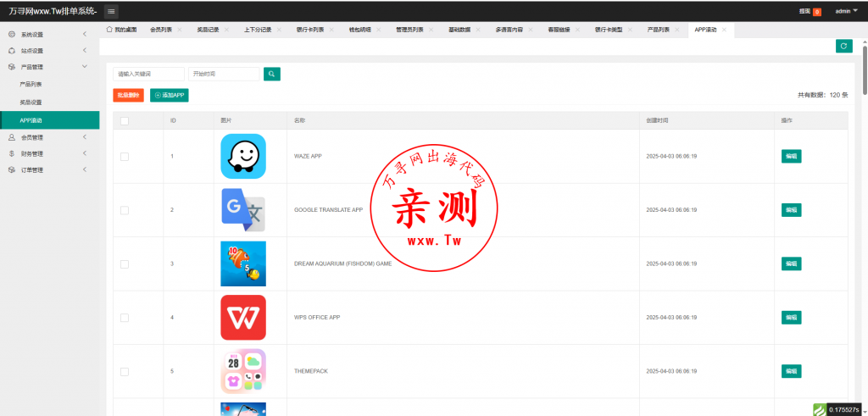Click the green refresh icon button

coord(843,46)
